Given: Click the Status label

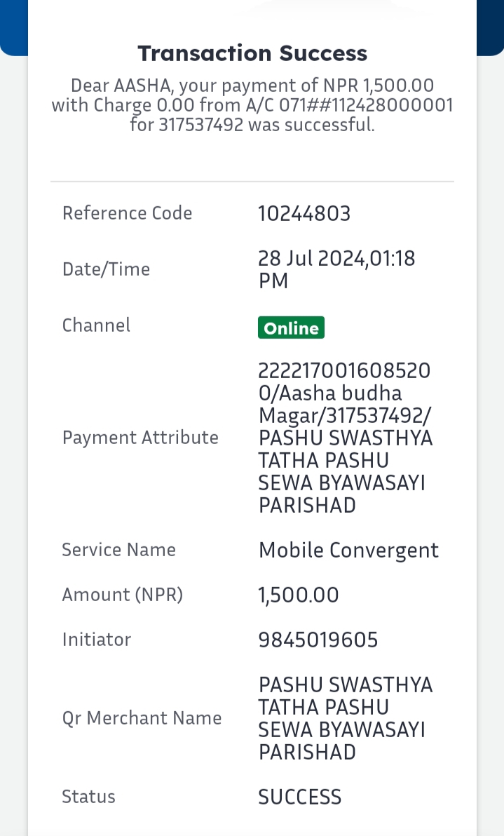Looking at the screenshot, I should (x=88, y=797).
